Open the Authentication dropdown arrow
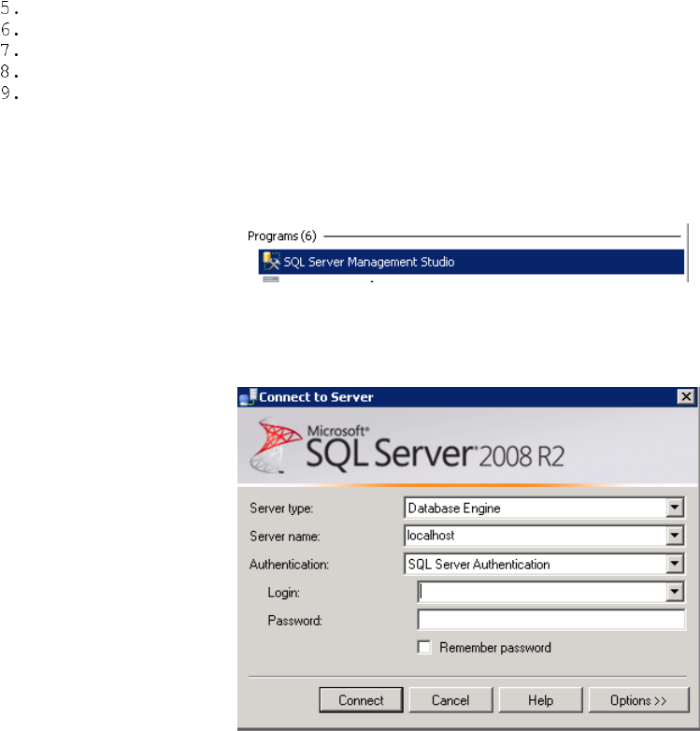 point(675,564)
